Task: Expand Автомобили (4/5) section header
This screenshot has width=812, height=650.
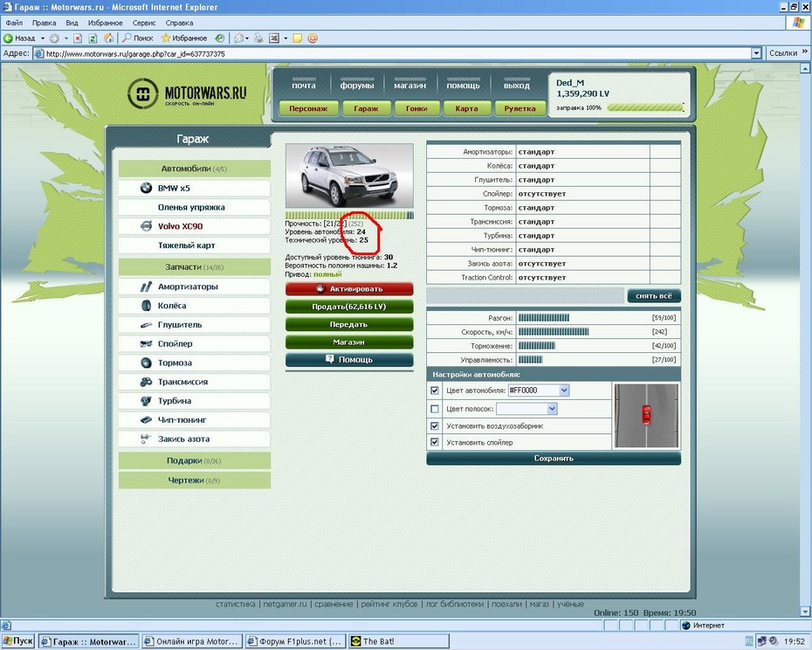Action: [x=194, y=169]
